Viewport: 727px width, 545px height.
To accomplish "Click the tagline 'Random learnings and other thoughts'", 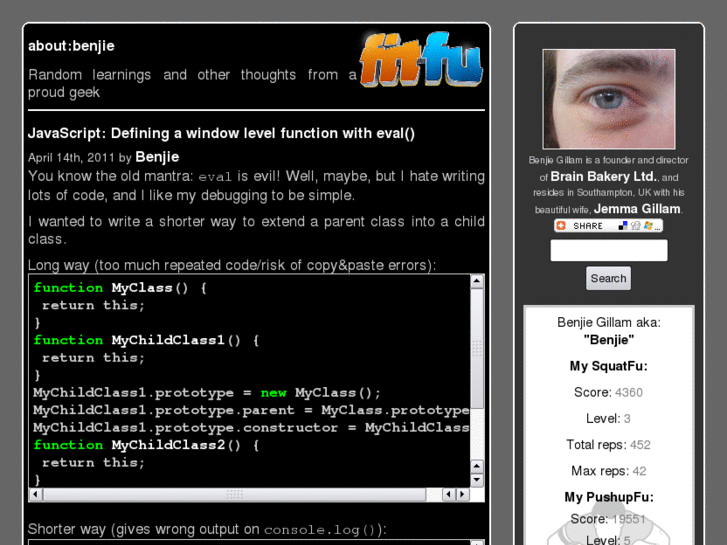I will 192,83.
